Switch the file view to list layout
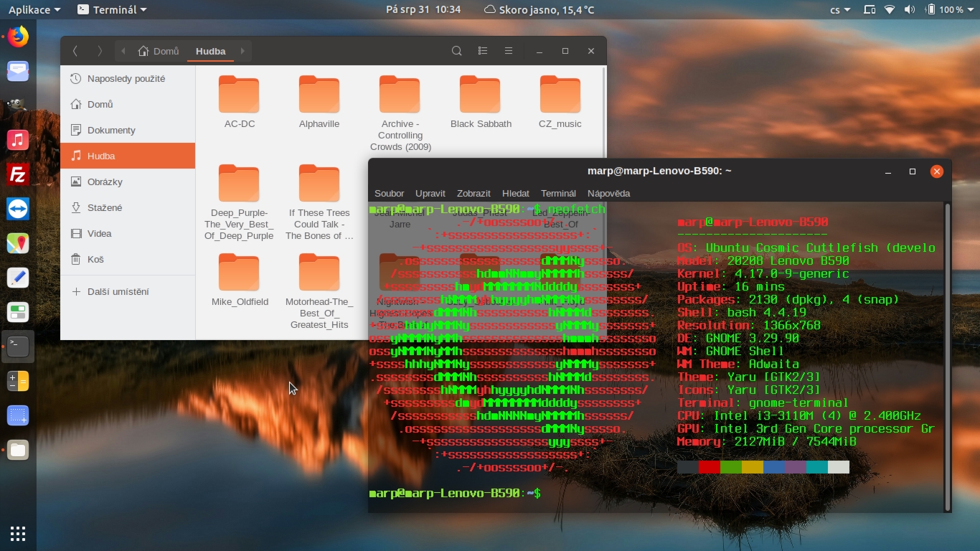 (482, 51)
